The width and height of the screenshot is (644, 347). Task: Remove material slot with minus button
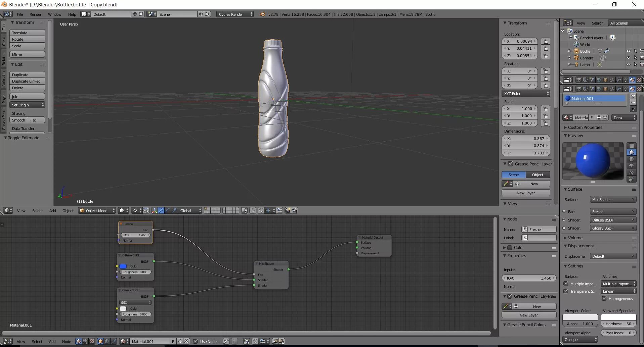coord(633,102)
